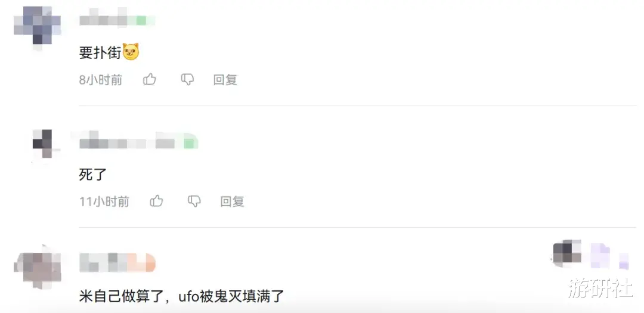Click the 11小时前 timestamp
This screenshot has height=313, width=644.
tap(104, 202)
